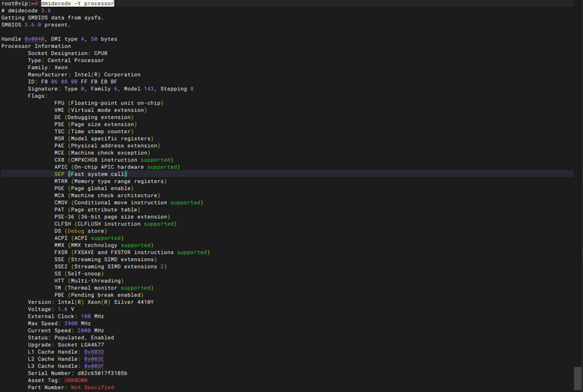
Task: Click the 'SMBIOS 3.6.0 present.' line
Action: click(x=35, y=25)
